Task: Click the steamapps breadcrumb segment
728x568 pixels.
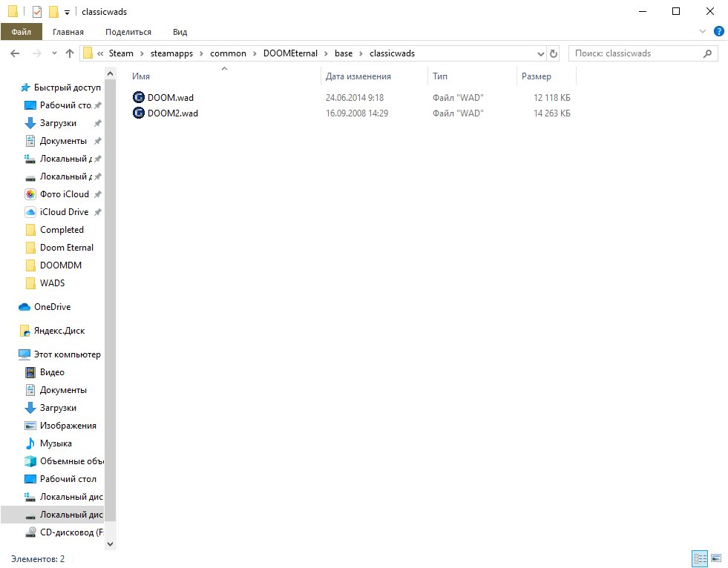Action: [x=171, y=53]
